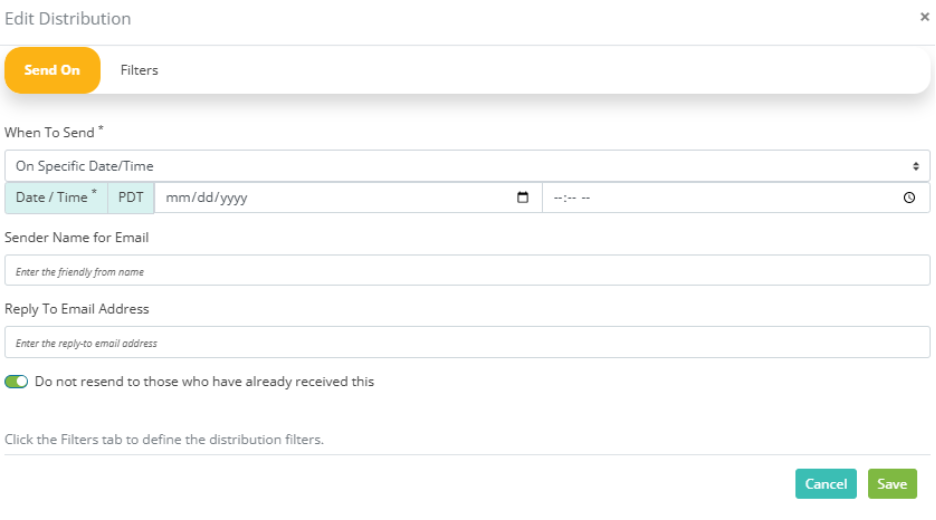Click the Edit Distribution title
The height and width of the screenshot is (520, 936).
(x=67, y=19)
